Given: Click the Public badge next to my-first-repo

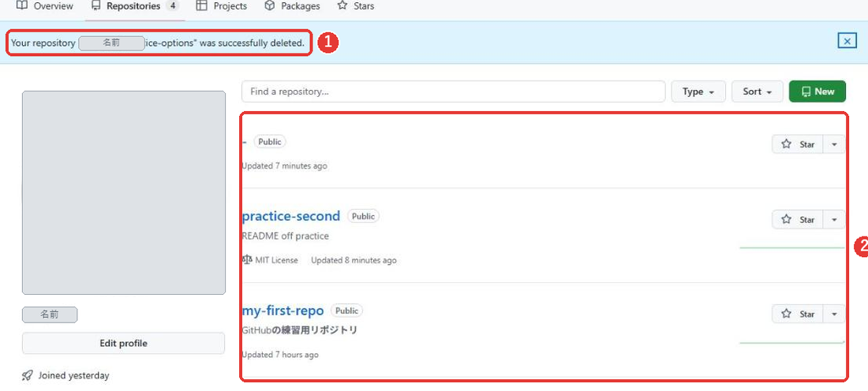Looking at the screenshot, I should point(347,311).
